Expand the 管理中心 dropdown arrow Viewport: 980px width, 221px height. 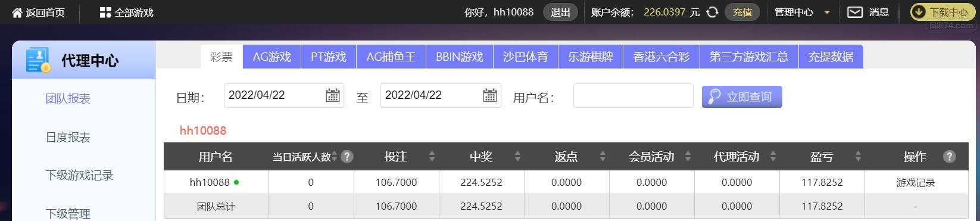827,13
